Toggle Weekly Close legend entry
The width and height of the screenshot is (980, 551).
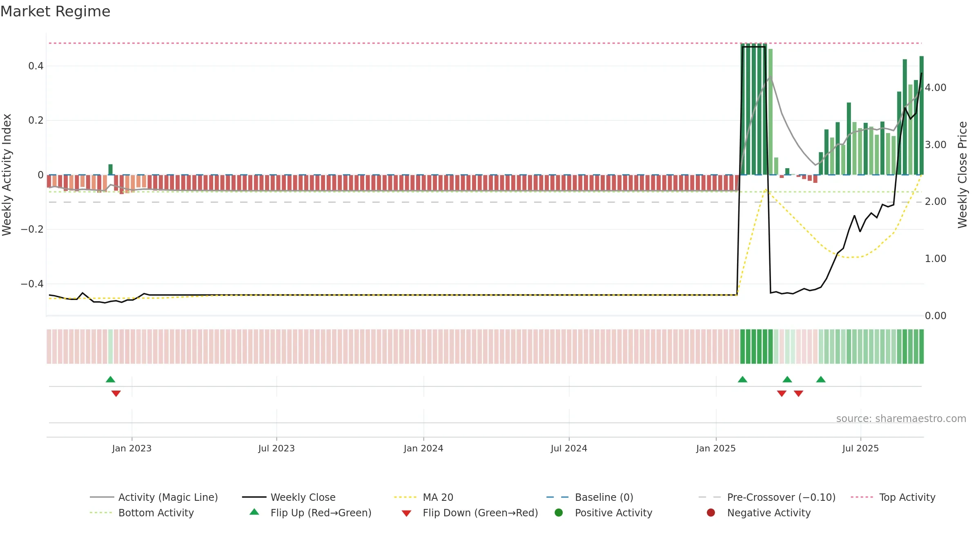[289, 497]
